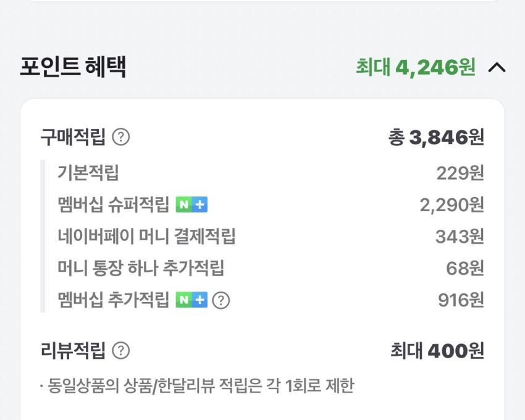Tap the 916원 멤버십 추가적립 amount

click(x=461, y=300)
